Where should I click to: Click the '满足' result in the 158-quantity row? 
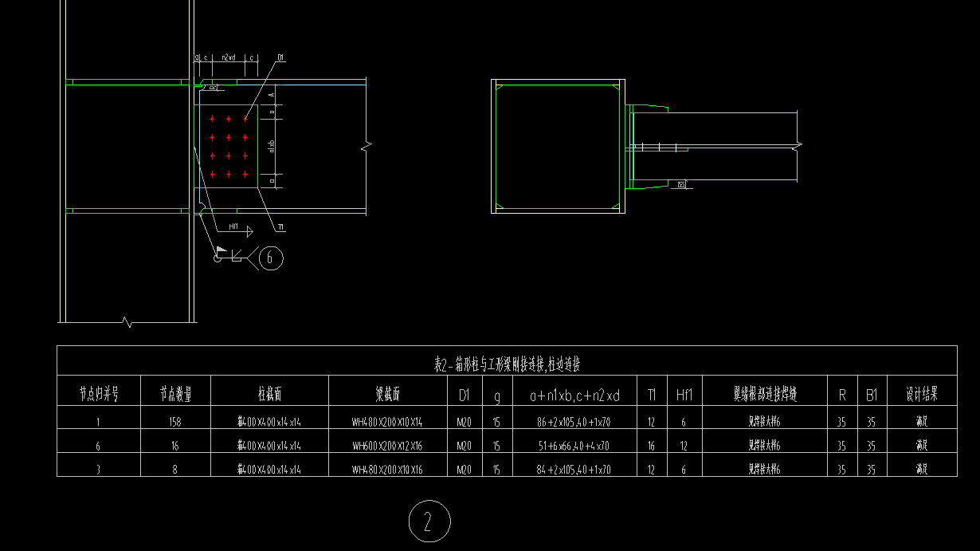click(922, 423)
